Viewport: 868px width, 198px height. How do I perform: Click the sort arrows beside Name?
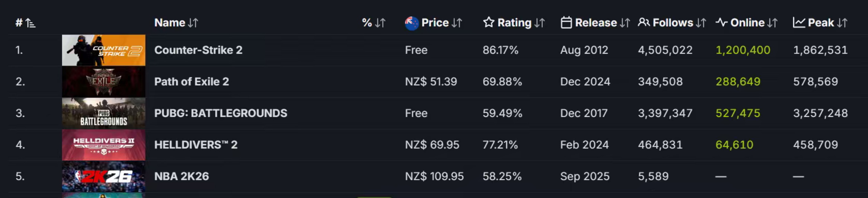pyautogui.click(x=193, y=23)
